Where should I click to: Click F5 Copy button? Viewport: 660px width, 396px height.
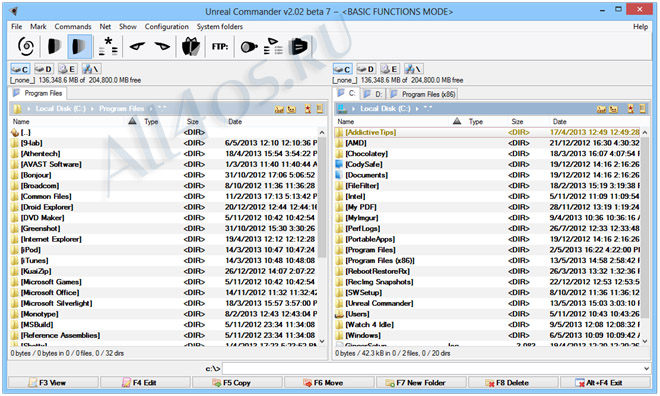pos(237,383)
